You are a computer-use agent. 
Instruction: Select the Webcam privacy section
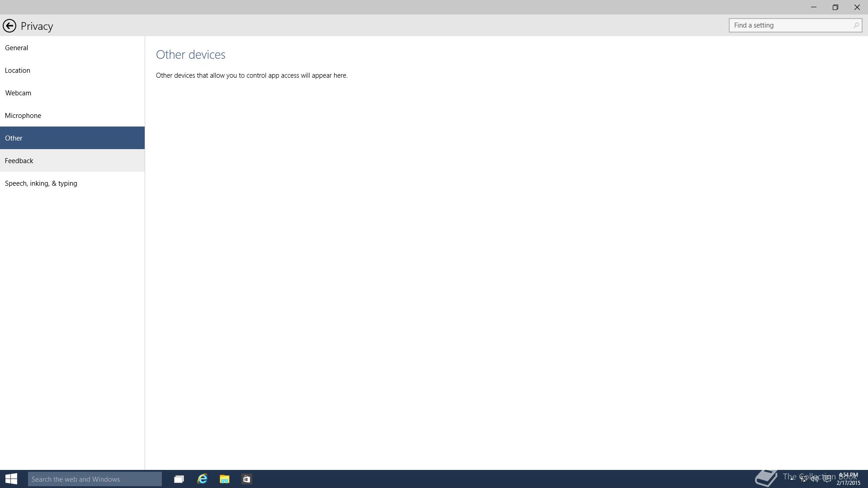(x=72, y=93)
